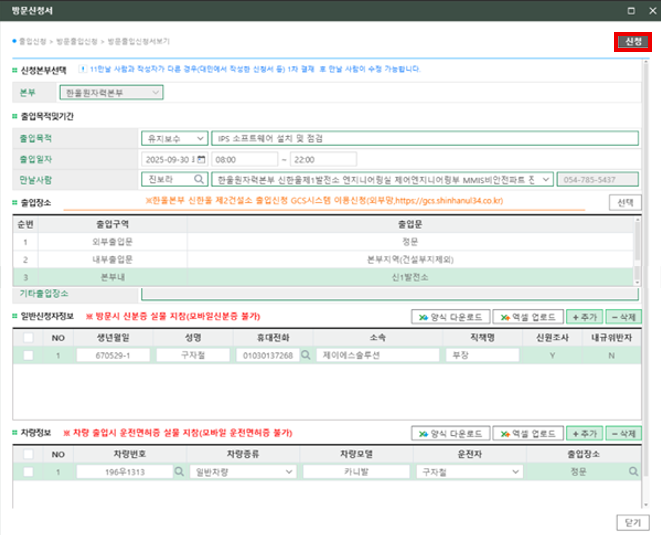
Task: Click the search icon beside 만날사람
Action: 200,179
